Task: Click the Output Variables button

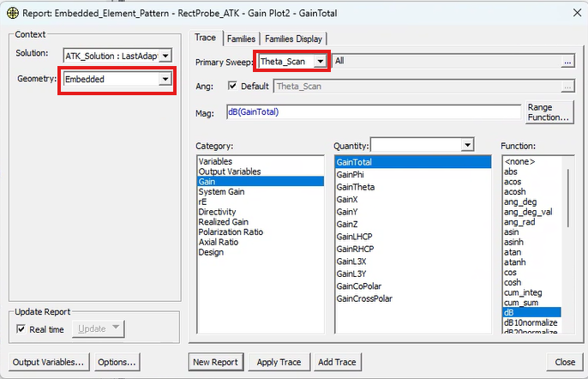Action: coord(49,362)
